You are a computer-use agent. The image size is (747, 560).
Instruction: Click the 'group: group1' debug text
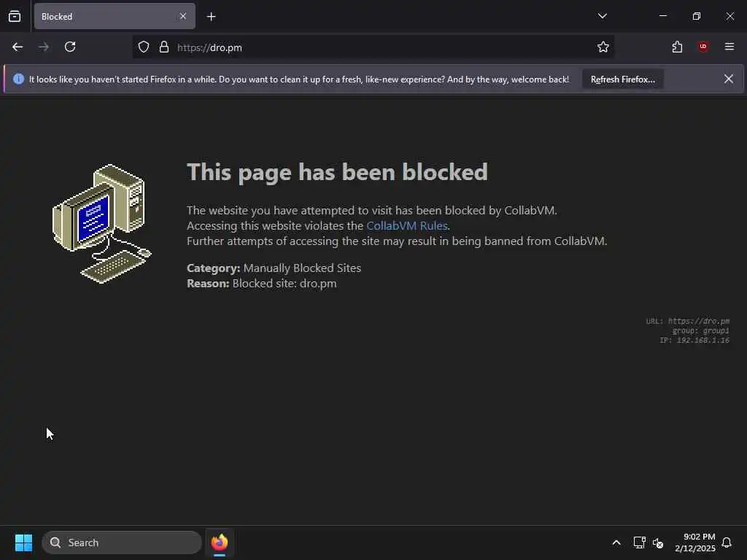701,330
